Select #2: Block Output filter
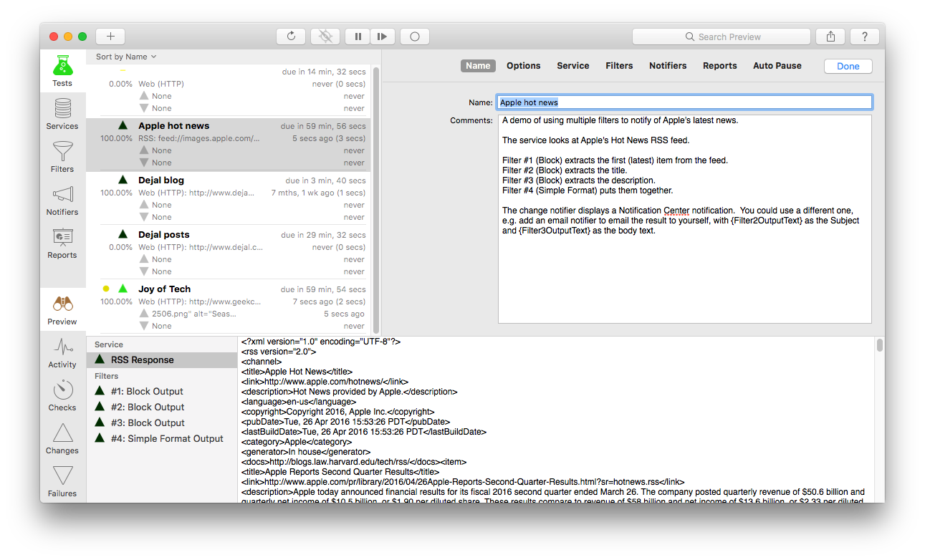Viewport: 925px width, 560px height. 162,407
